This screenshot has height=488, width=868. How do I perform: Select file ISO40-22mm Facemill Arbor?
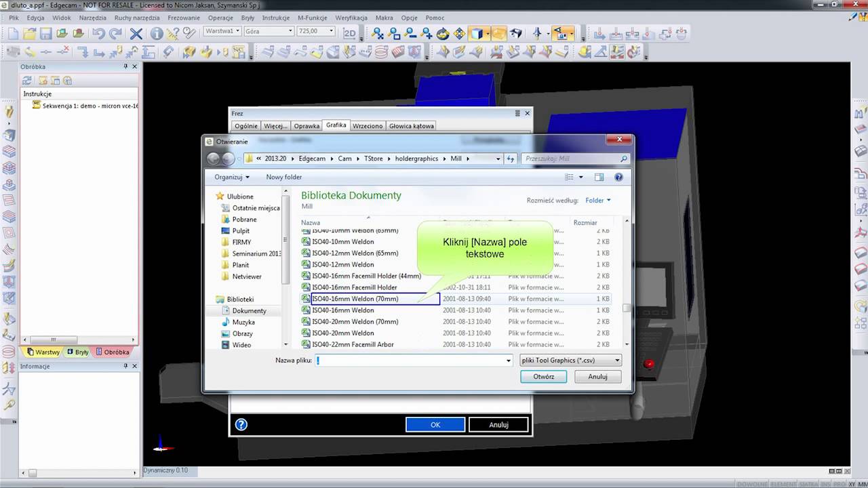pyautogui.click(x=353, y=345)
